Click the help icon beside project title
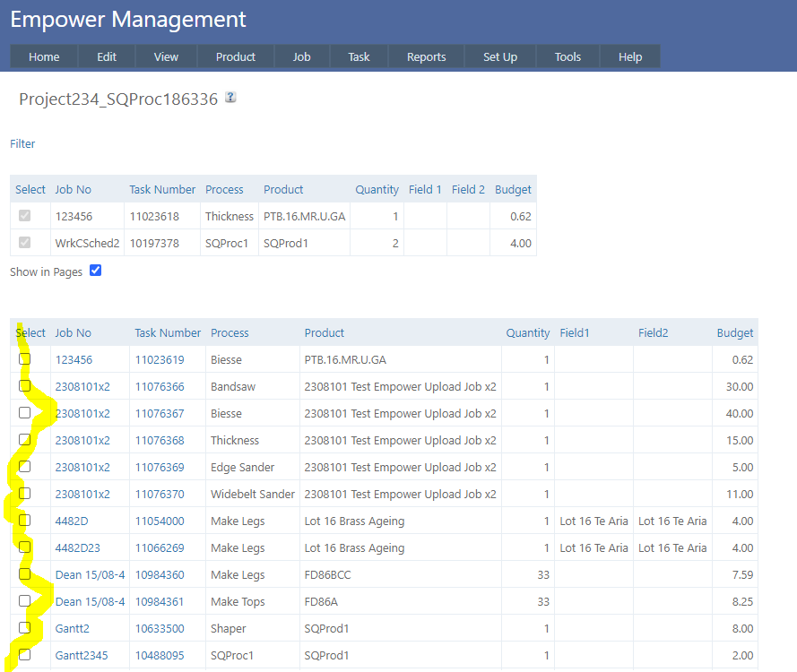This screenshot has width=797, height=672. (x=230, y=99)
